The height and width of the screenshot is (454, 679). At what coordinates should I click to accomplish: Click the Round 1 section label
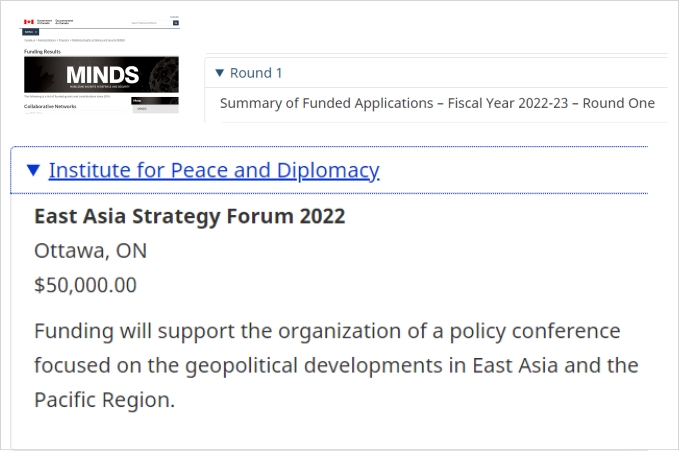point(256,73)
